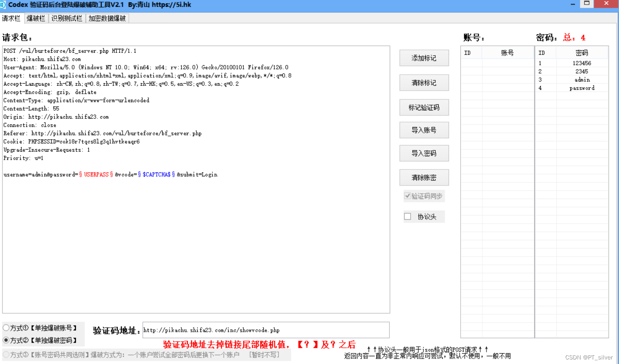Click the §$CAPTCHA$§ marker in request

(x=156, y=175)
